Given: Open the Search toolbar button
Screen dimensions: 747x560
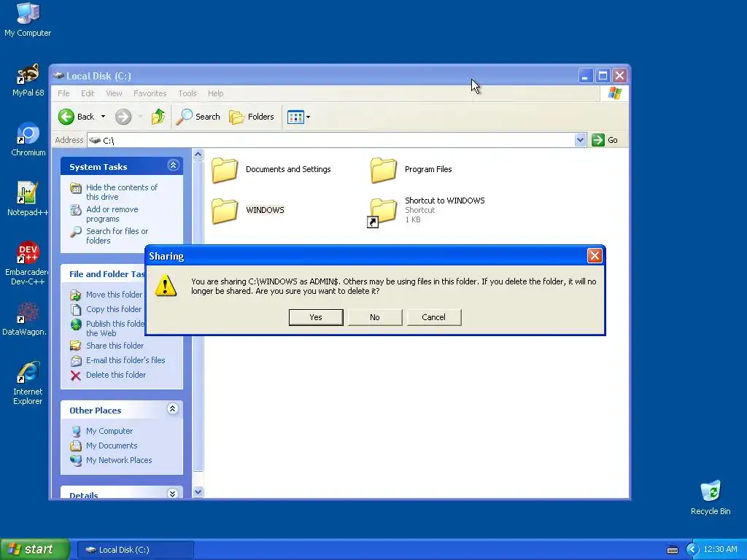Looking at the screenshot, I should pyautogui.click(x=198, y=117).
